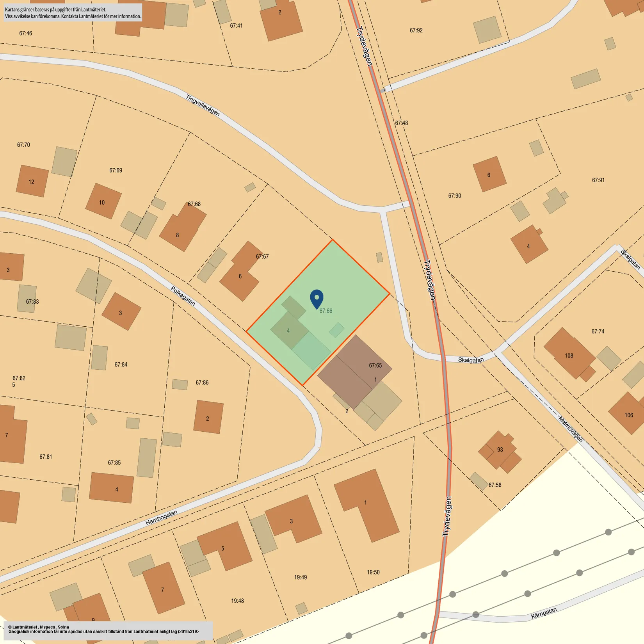The width and height of the screenshot is (644, 644).
Task: Select parcel label 67:74
Action: tap(598, 331)
